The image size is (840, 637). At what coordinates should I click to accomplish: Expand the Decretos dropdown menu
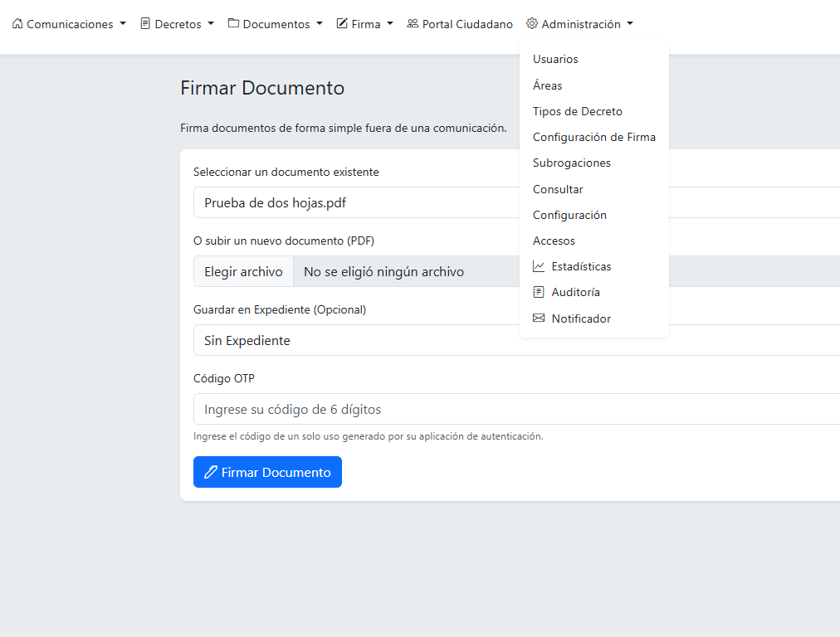(178, 24)
